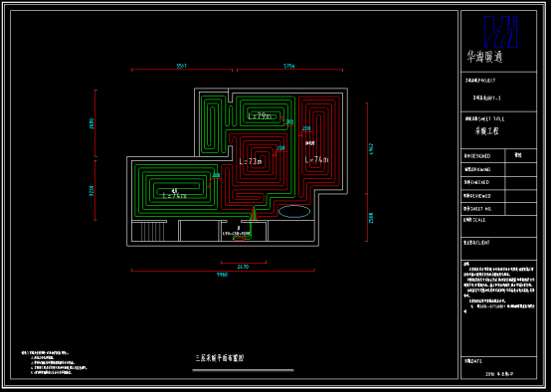Select the L=73m red pipe loop label
Image resolution: width=551 pixels, height=392 pixels.
(251, 161)
